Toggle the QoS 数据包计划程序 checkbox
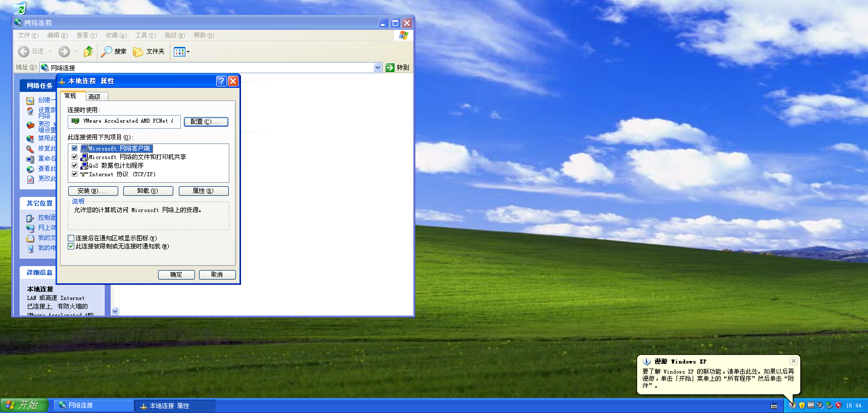 pyautogui.click(x=75, y=166)
